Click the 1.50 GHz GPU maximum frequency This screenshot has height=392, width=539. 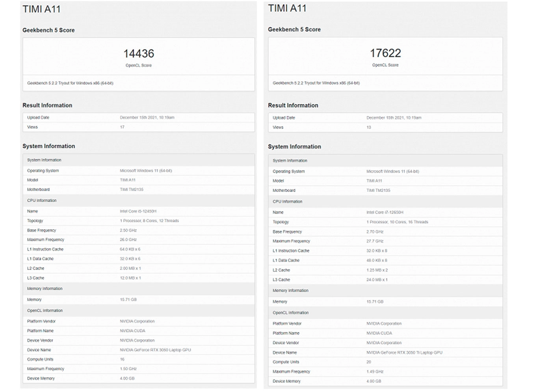[128, 369]
